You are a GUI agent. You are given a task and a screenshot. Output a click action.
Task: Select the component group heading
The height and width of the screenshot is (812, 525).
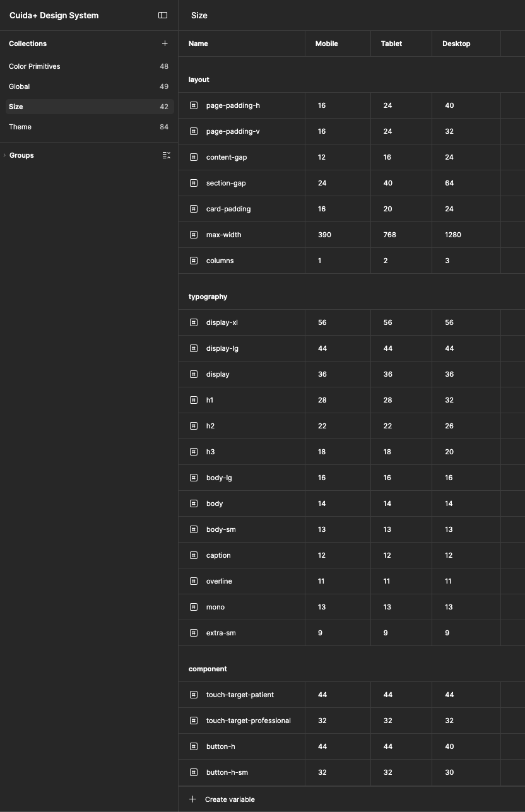click(208, 669)
